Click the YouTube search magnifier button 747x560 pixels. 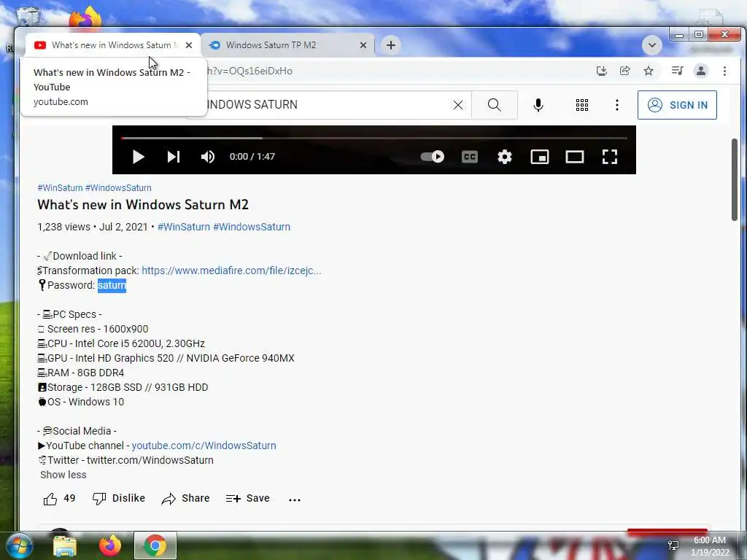[x=495, y=105]
